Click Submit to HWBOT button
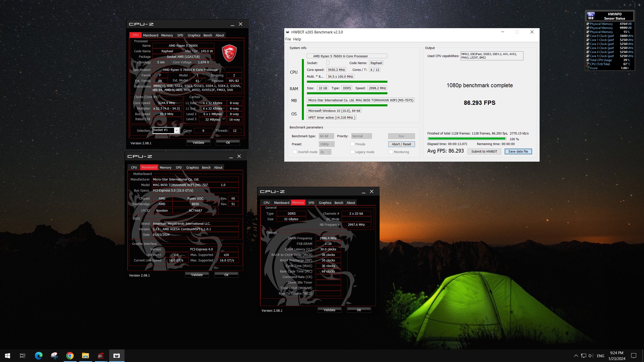 [x=484, y=151]
